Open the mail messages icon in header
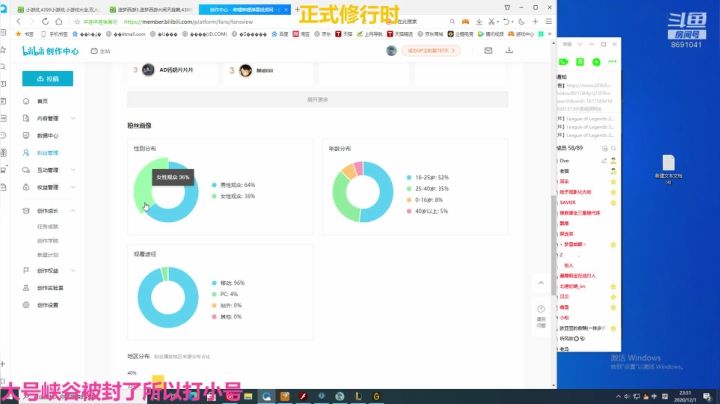Image resolution: width=720 pixels, height=404 pixels. 488,50
